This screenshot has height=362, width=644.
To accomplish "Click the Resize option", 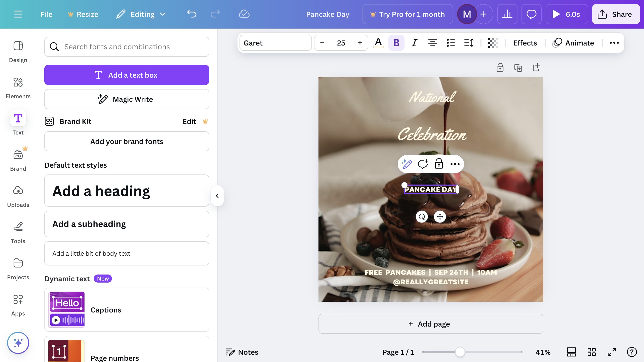I will click(83, 14).
